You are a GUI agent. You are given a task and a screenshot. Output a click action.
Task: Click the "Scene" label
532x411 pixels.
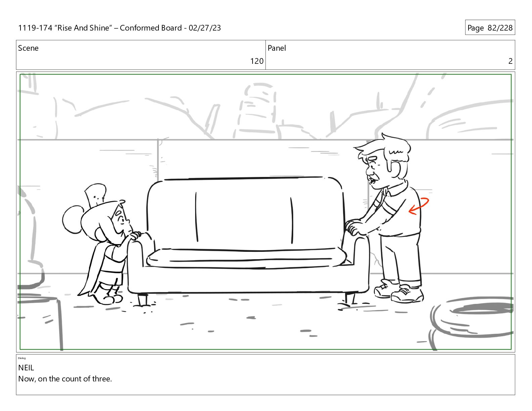(28, 48)
